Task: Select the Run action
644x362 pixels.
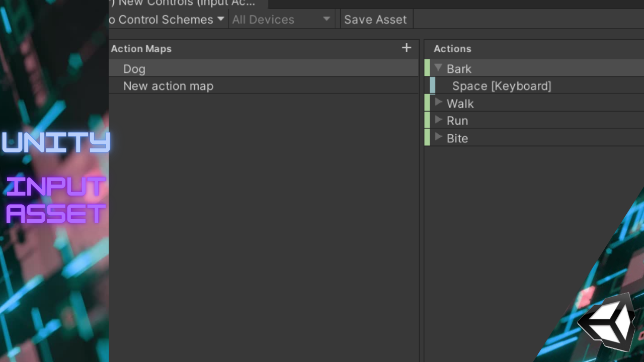Action: (457, 120)
